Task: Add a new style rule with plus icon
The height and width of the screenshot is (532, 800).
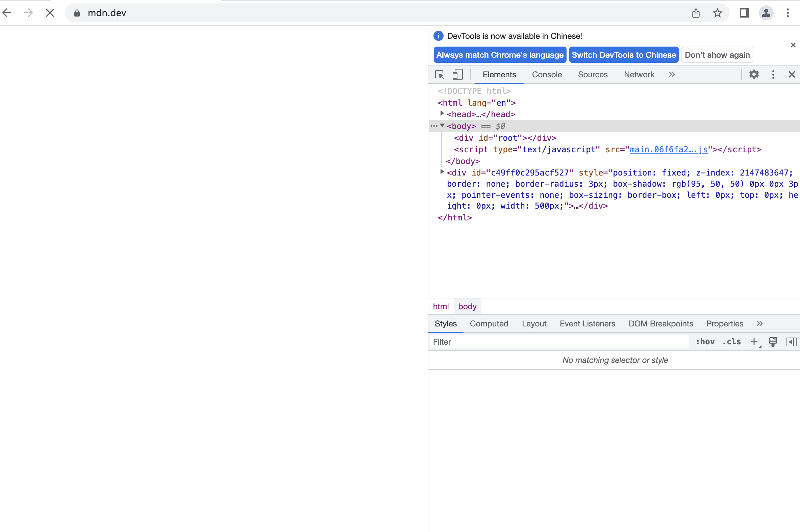Action: pyautogui.click(x=754, y=342)
